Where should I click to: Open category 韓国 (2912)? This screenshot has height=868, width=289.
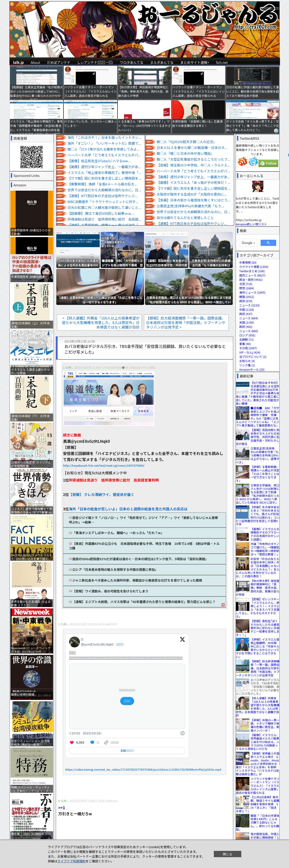247,297
